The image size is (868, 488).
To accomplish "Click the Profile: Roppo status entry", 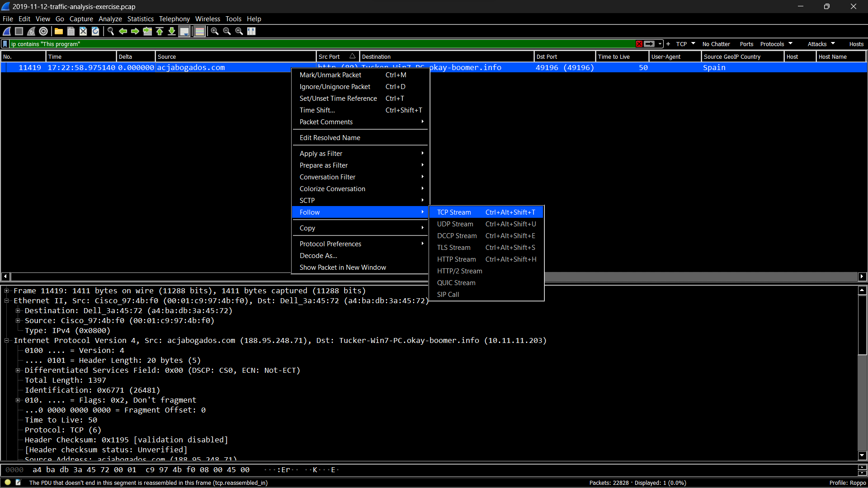I will coord(847,483).
